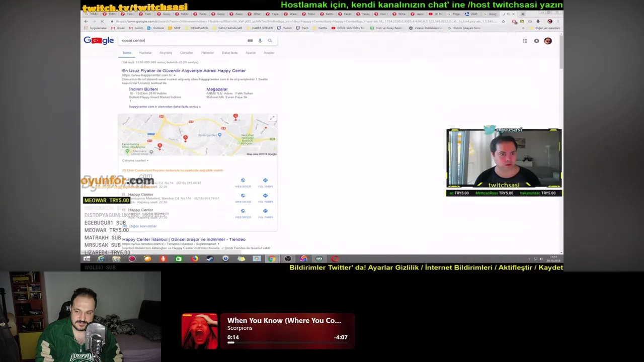Viewport: 644px width, 362px height.
Task: Open Firefox from the taskbar
Action: 195,259
